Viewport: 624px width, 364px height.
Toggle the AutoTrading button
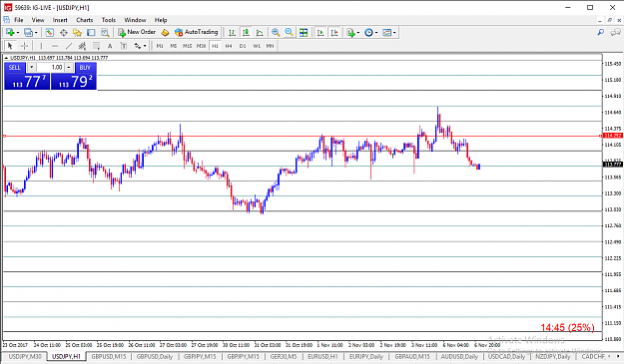(x=197, y=32)
